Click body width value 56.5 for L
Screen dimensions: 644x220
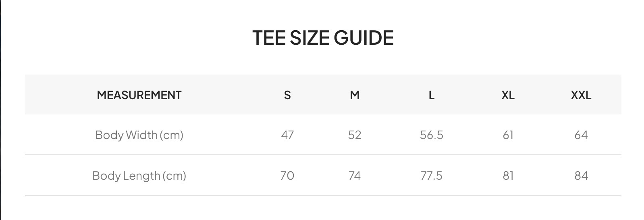[x=431, y=135]
